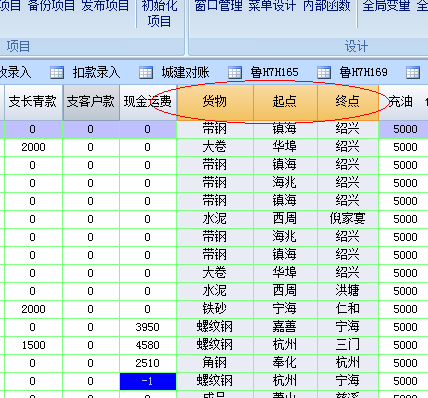The width and height of the screenshot is (428, 398).
Task: Click the highlighted -1 cell
Action: [148, 381]
